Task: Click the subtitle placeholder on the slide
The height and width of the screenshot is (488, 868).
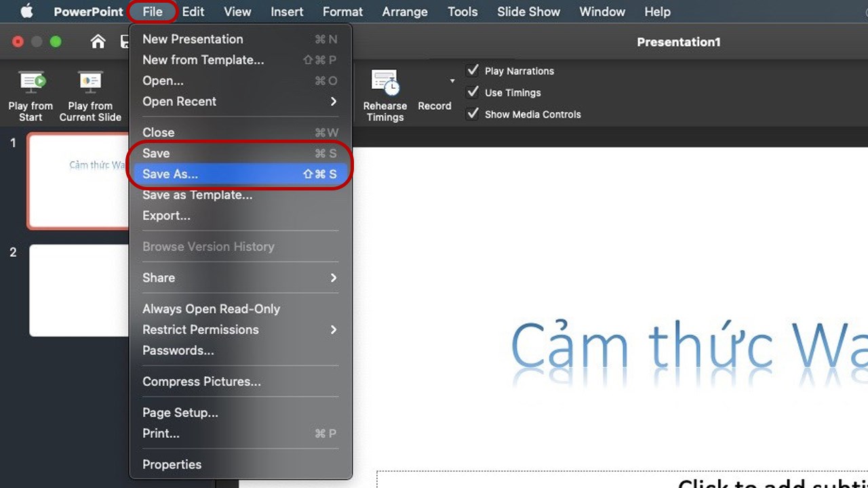Action: click(x=623, y=479)
